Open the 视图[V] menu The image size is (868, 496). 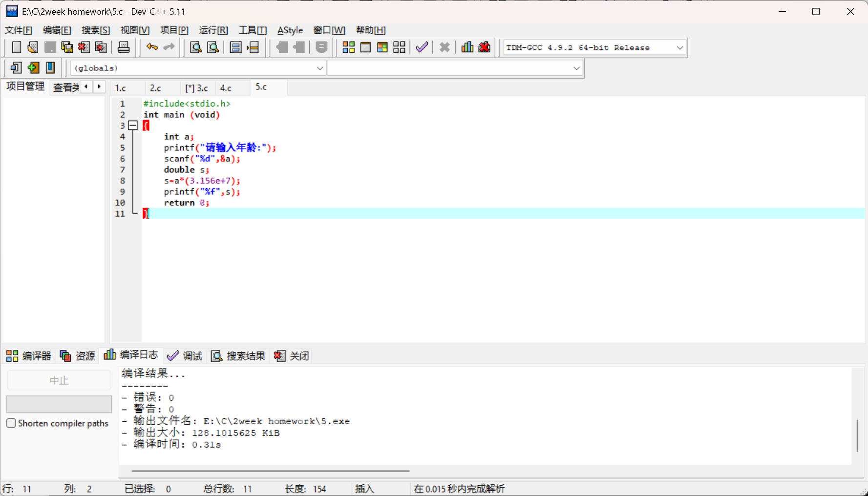click(x=135, y=30)
